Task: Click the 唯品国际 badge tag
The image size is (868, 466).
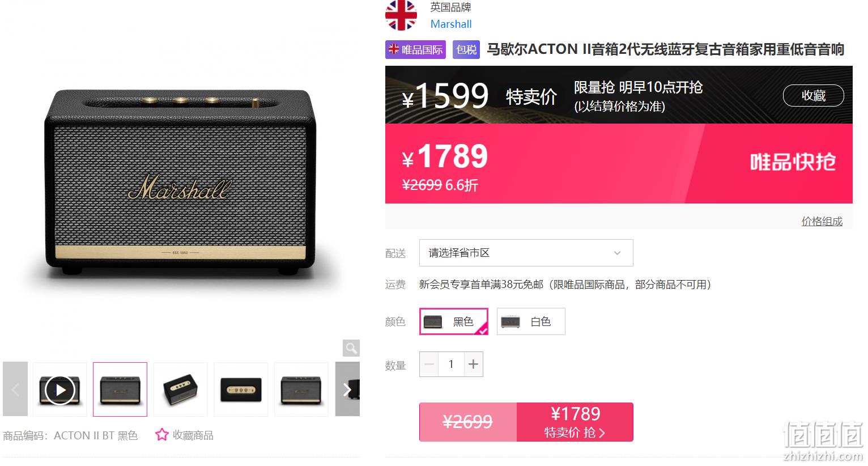Action: pos(415,49)
